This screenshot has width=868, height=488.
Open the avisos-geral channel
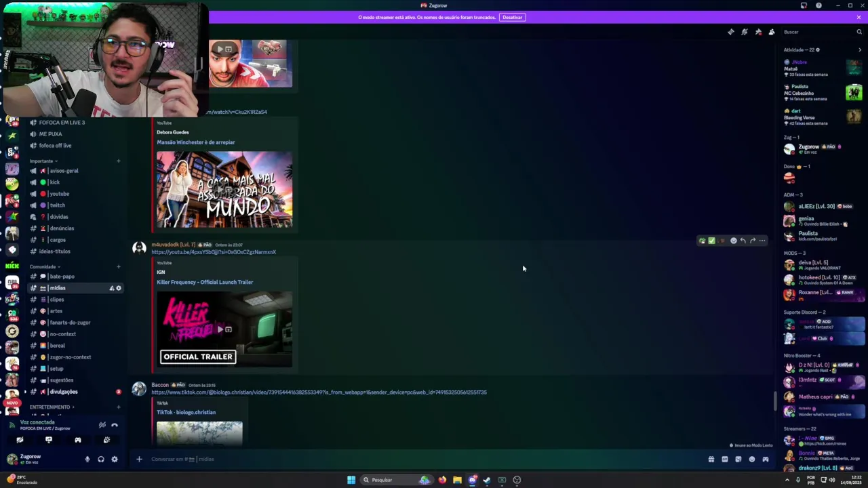click(75, 171)
